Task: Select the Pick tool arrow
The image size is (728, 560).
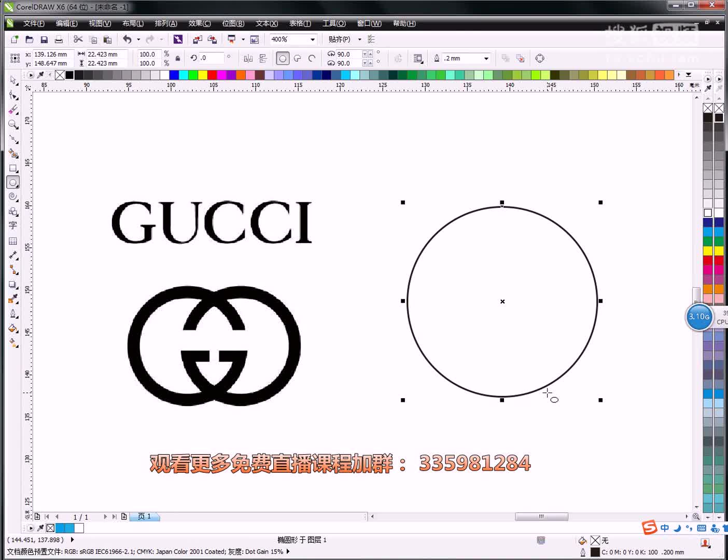Action: click(13, 80)
